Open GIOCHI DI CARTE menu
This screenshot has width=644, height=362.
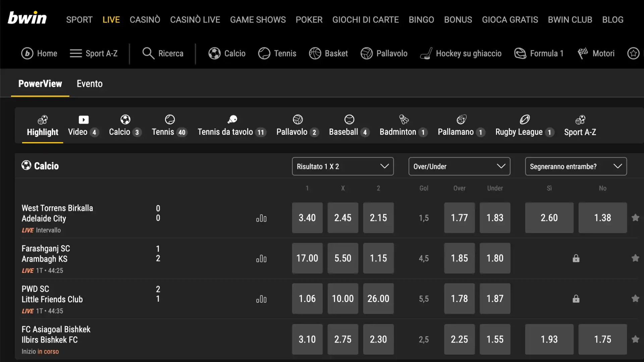click(x=366, y=20)
